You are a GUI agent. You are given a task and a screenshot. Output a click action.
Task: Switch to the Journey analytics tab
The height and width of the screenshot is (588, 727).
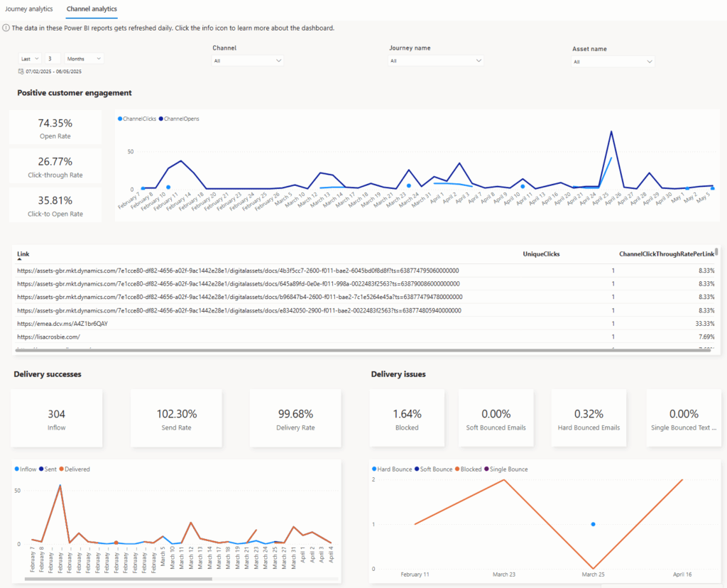click(x=30, y=9)
